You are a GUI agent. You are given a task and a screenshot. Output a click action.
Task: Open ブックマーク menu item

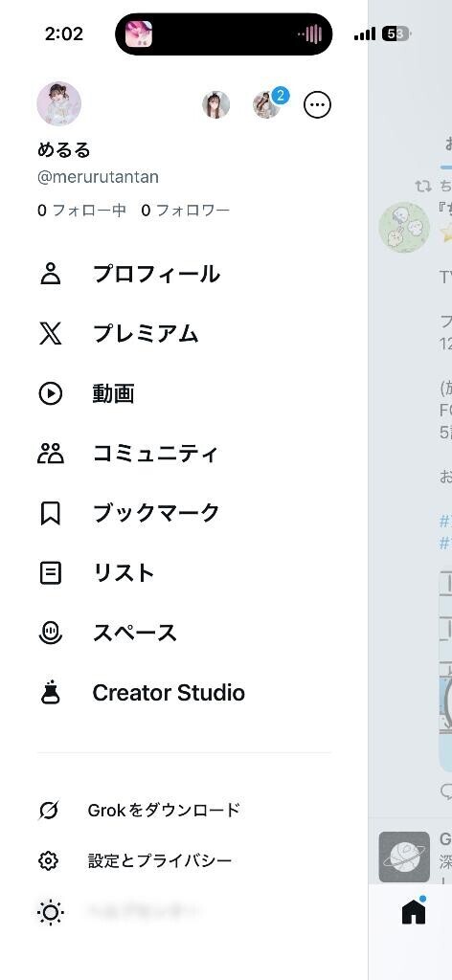click(x=156, y=513)
